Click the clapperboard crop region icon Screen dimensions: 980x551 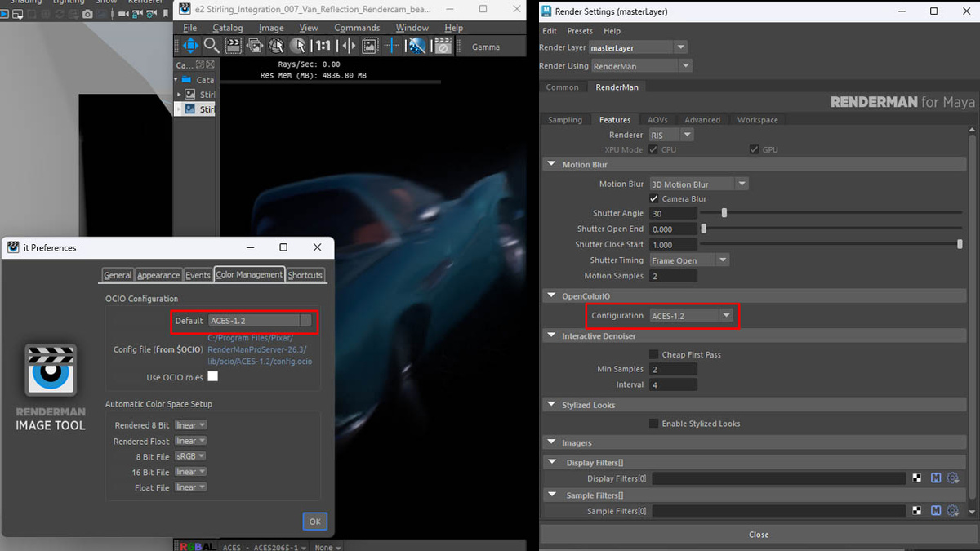pyautogui.click(x=234, y=47)
